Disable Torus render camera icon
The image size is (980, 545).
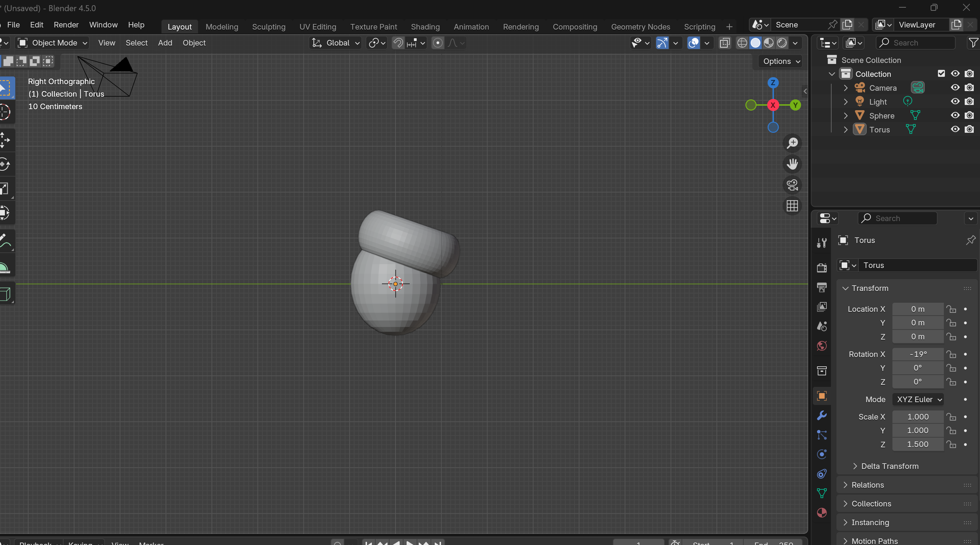pyautogui.click(x=969, y=129)
